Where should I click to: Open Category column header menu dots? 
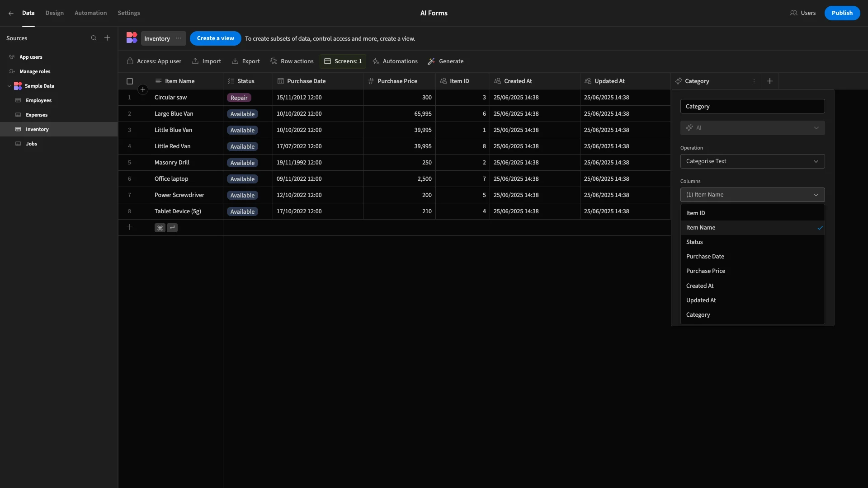tap(754, 81)
